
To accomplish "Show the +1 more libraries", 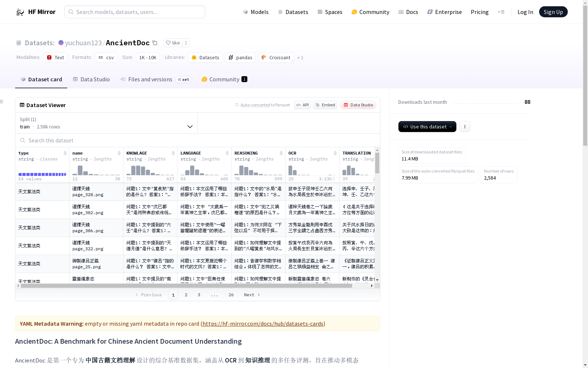I will pyautogui.click(x=300, y=57).
